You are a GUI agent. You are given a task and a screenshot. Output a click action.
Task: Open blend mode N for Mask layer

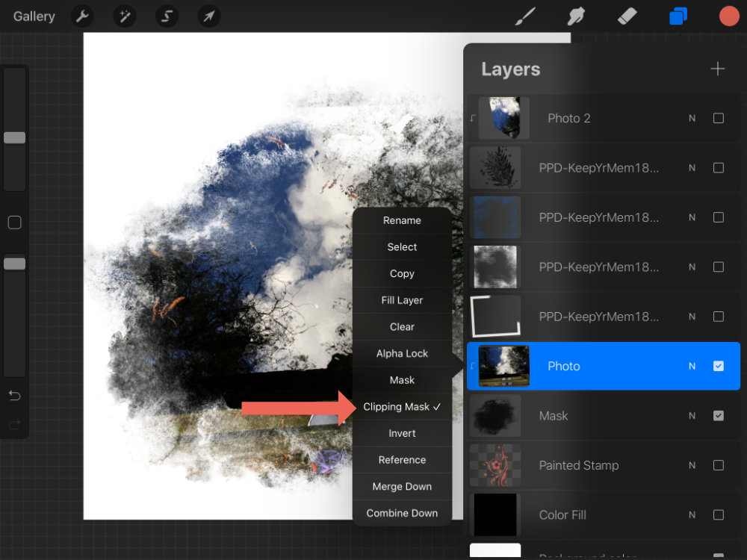click(692, 416)
